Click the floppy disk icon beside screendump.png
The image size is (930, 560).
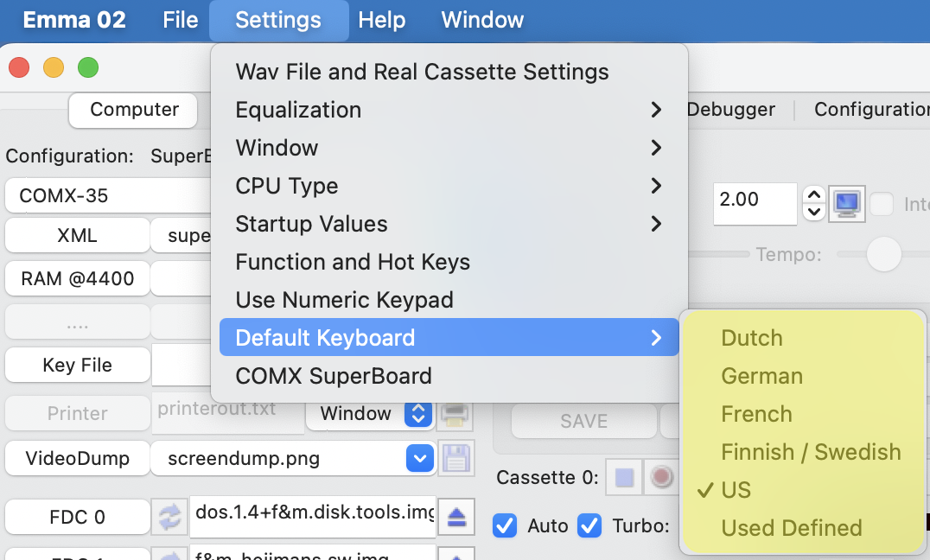[x=455, y=458]
